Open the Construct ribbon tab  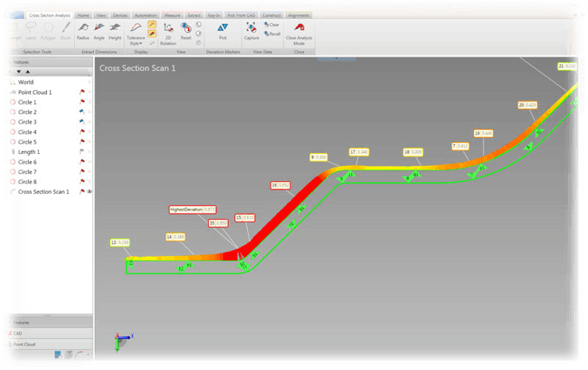tap(272, 15)
